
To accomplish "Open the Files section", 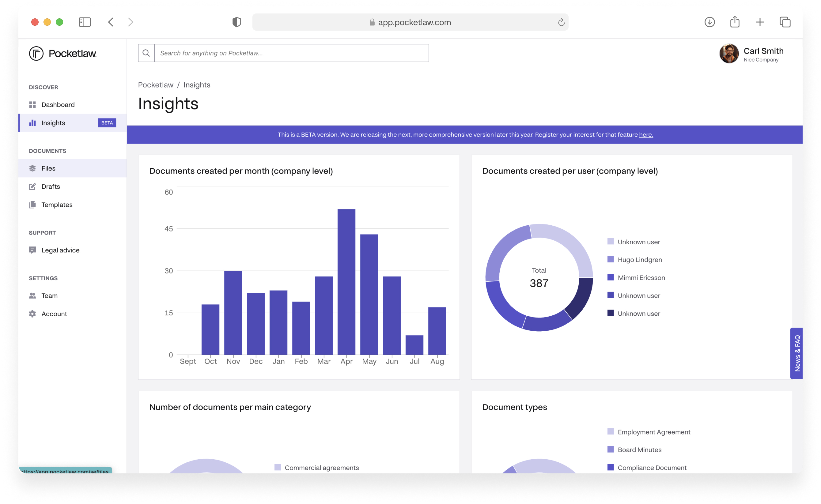I will click(x=48, y=168).
